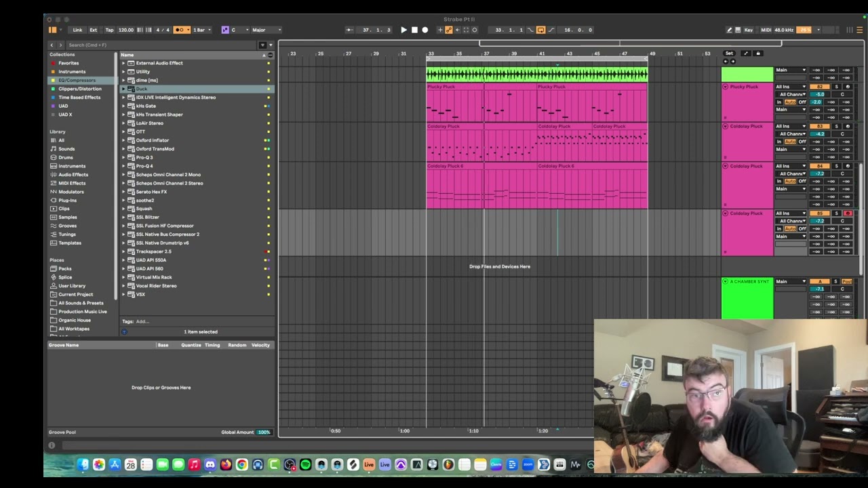Click Plucky Pluck volume value -5.0

click(x=820, y=95)
